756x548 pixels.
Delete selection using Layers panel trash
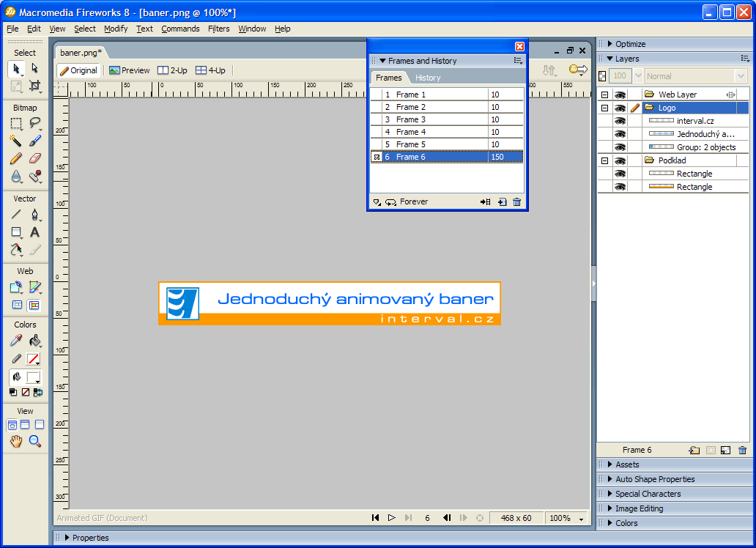[x=743, y=450]
